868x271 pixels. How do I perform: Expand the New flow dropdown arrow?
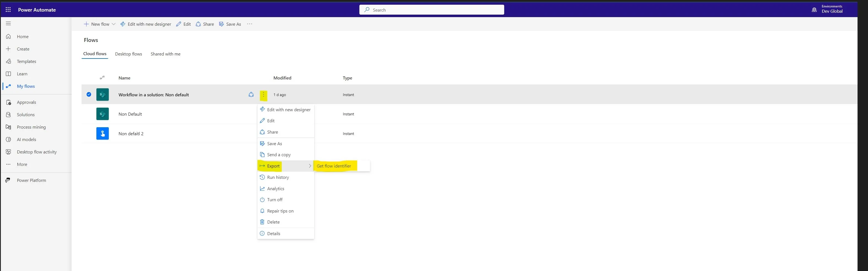pos(114,24)
